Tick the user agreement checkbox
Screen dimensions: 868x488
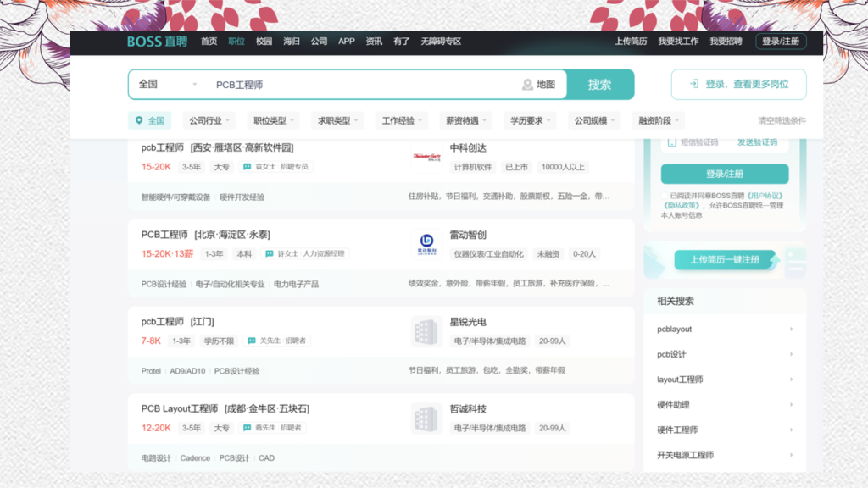[665, 196]
